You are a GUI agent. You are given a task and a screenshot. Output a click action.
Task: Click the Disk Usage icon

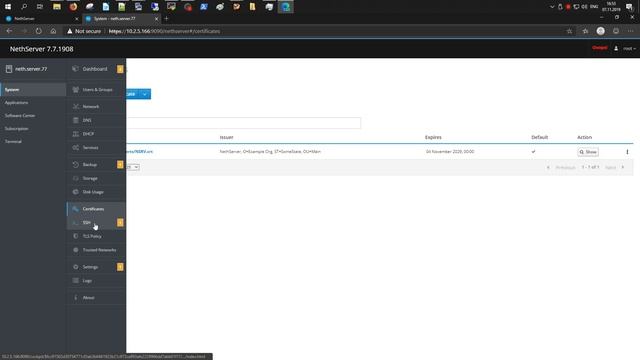76,192
